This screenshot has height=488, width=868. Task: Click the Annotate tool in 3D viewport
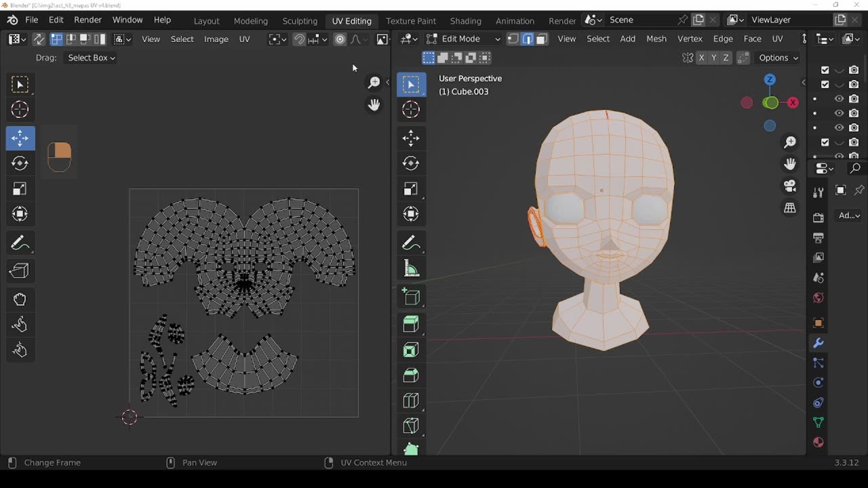[411, 243]
